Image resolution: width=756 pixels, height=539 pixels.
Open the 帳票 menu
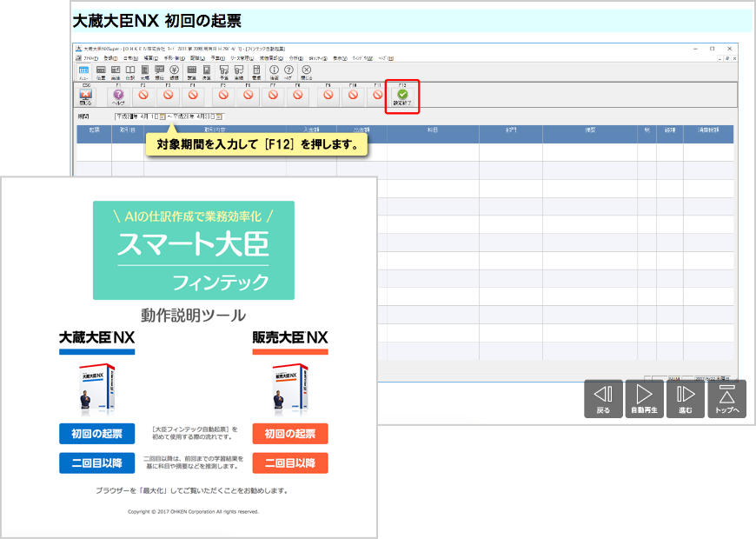(x=151, y=58)
